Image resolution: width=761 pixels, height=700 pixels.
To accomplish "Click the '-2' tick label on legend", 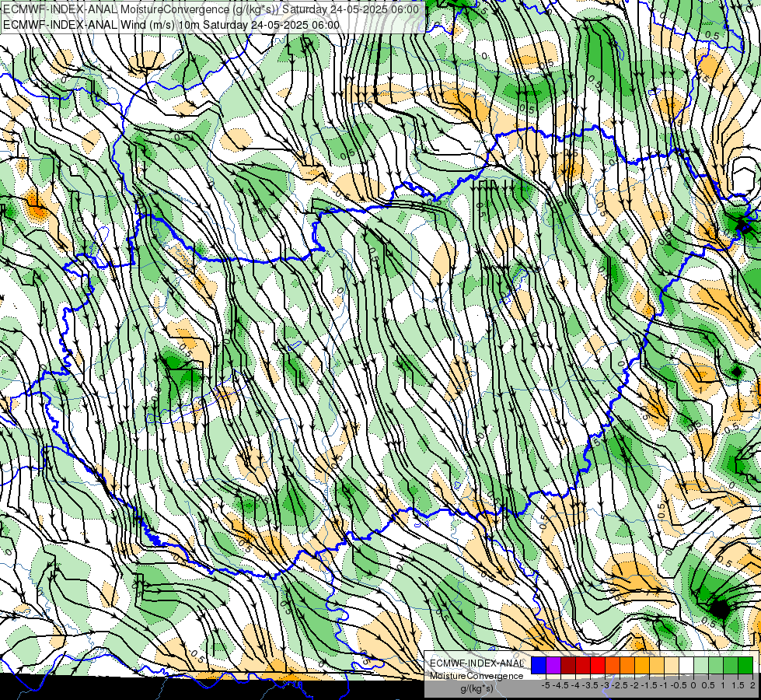I will 634,685.
